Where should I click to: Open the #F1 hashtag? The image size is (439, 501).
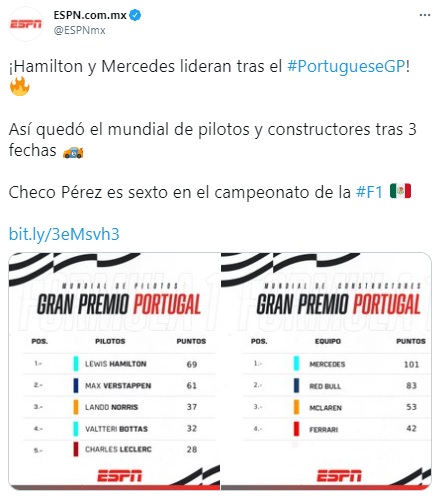pyautogui.click(x=369, y=192)
